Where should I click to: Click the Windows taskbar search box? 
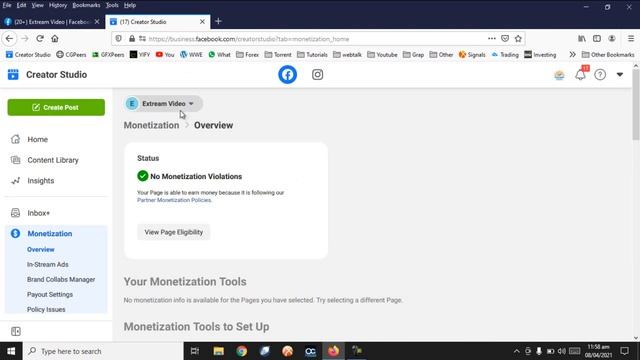coord(103,351)
